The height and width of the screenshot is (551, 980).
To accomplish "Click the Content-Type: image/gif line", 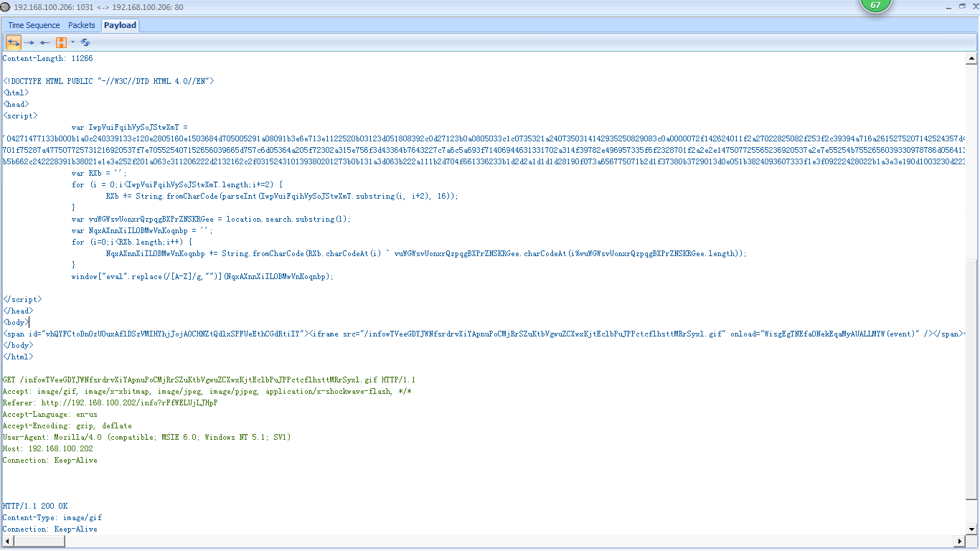I will pyautogui.click(x=52, y=517).
